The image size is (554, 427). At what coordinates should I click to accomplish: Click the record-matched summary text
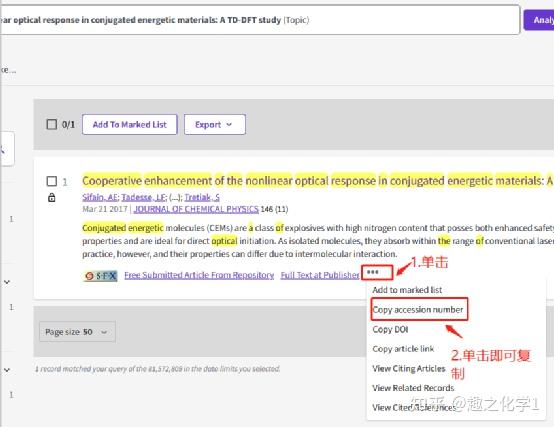[x=157, y=369]
